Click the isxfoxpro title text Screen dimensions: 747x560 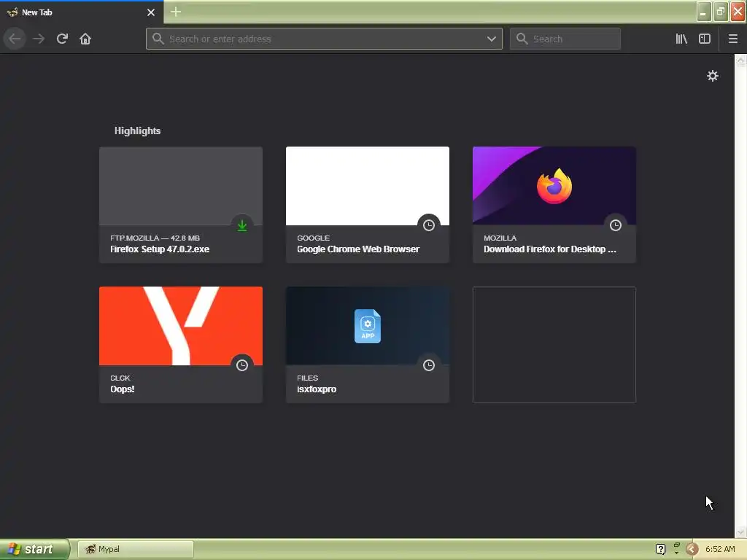(x=317, y=389)
